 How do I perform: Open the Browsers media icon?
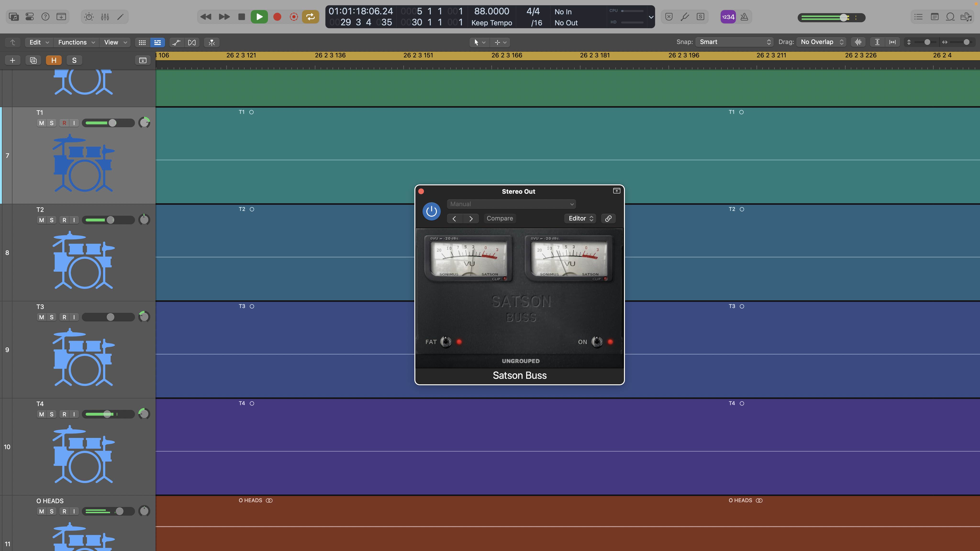point(966,17)
